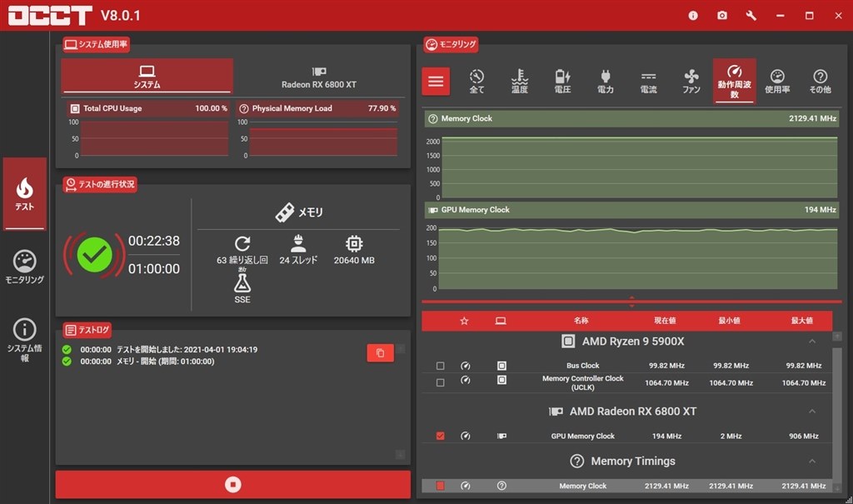Image resolution: width=853 pixels, height=504 pixels.
Task: Click gauge icon in Memory Clock row
Action: [x=465, y=486]
